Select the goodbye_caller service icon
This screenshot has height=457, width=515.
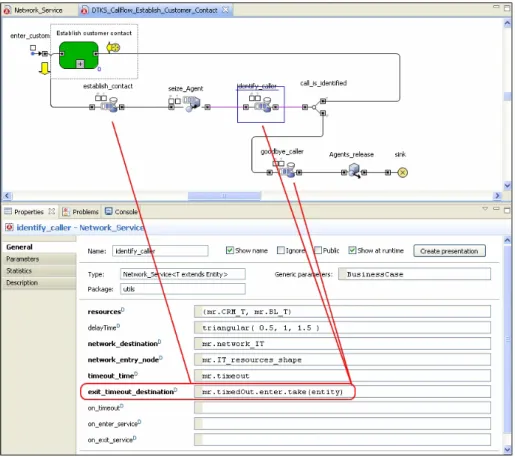coord(288,170)
